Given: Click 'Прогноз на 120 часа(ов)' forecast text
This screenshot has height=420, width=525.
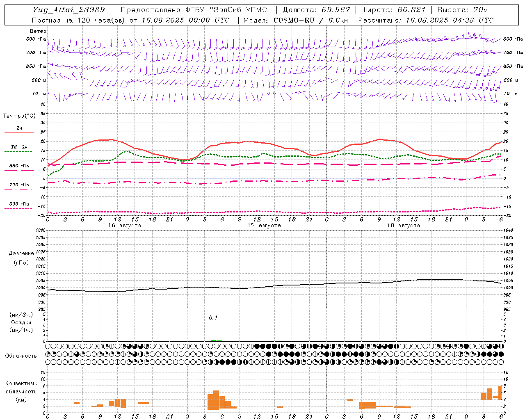Looking at the screenshot, I should pyautogui.click(x=78, y=20).
